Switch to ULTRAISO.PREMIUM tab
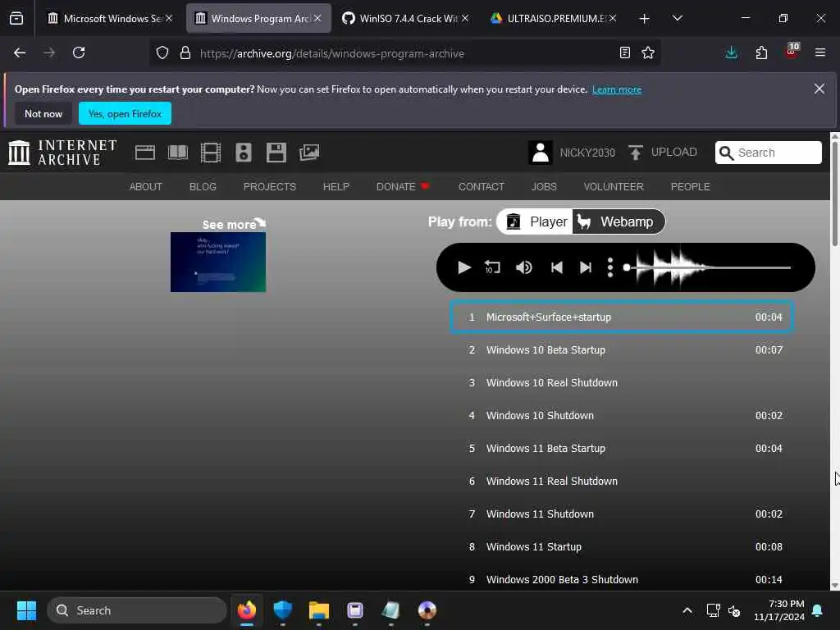This screenshot has height=630, width=840. point(554,18)
